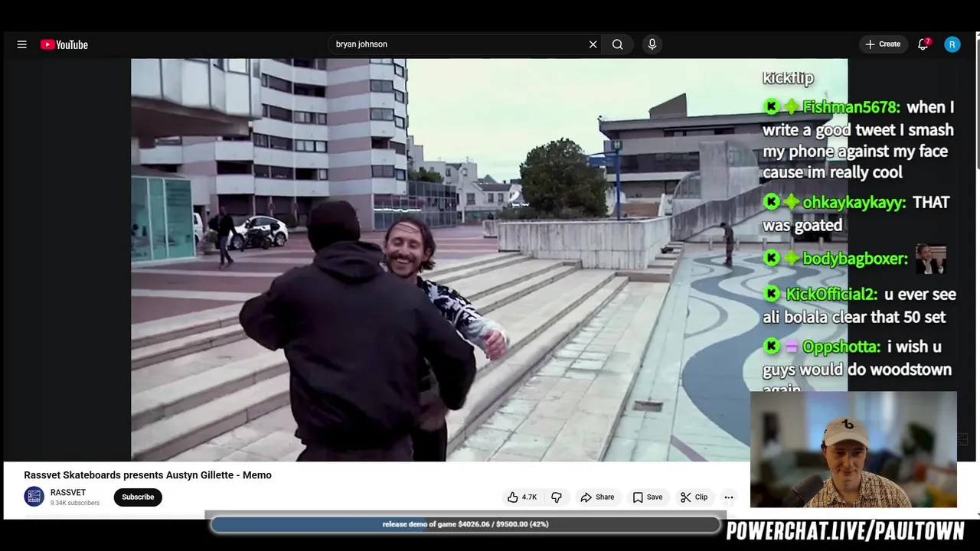Subscribe to RASSVET channel
The height and width of the screenshot is (551, 980).
[x=138, y=497]
